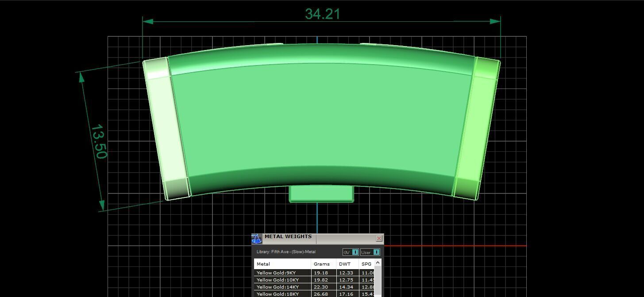Screen dimensions: 644x297
Task: Click the 12.33 DWT value
Action: click(x=346, y=273)
